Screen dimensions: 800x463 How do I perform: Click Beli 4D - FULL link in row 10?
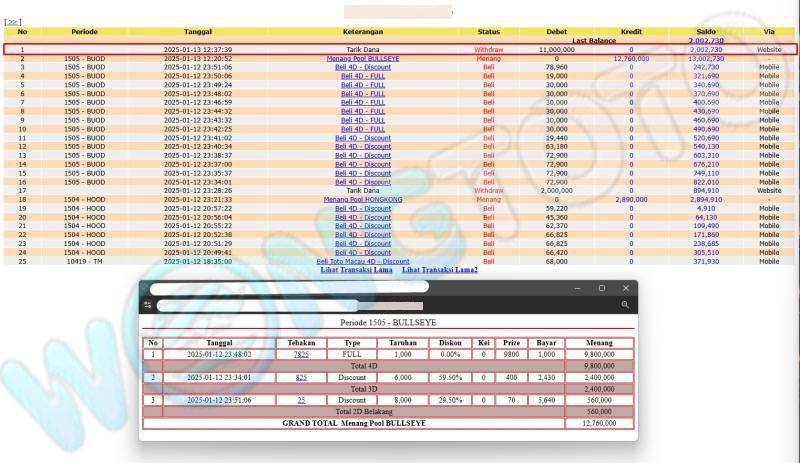[362, 129]
